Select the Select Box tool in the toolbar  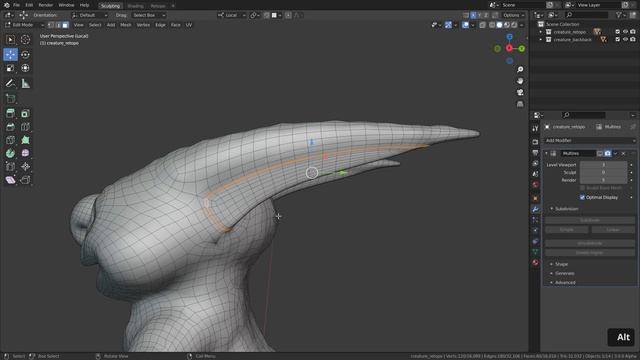(x=10, y=40)
